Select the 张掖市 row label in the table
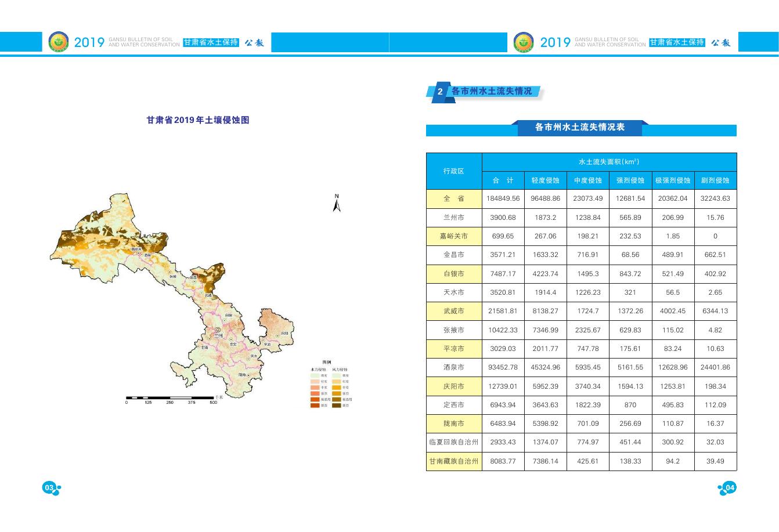 click(454, 330)
